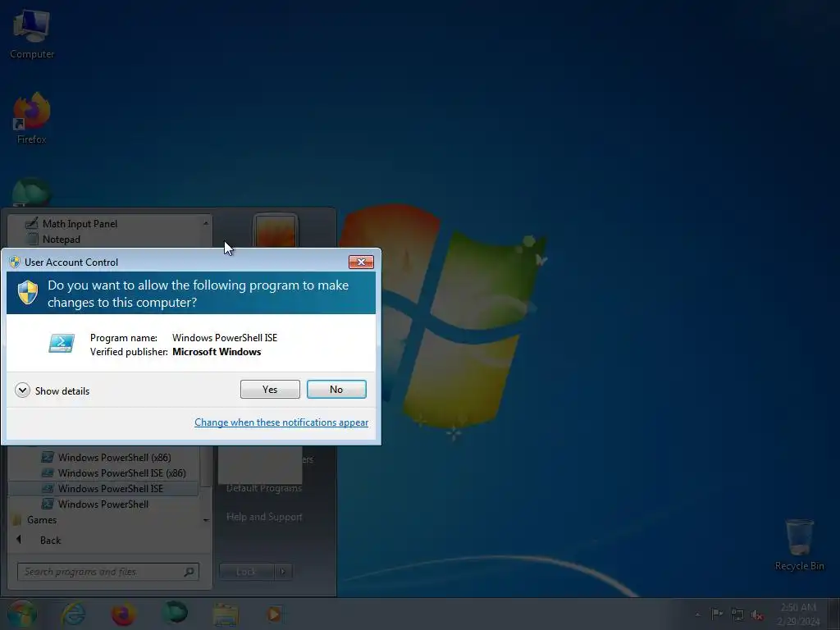Viewport: 840px width, 630px height.
Task: Click the search magnifier icon
Action: tap(189, 572)
